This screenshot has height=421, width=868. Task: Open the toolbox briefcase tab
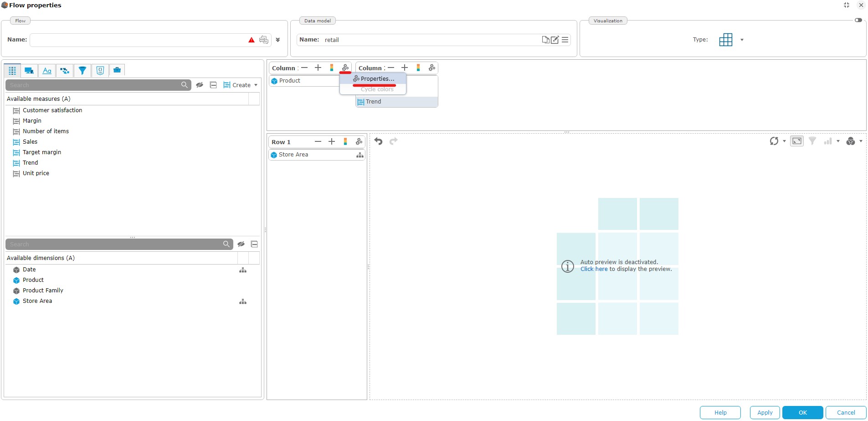pos(117,70)
